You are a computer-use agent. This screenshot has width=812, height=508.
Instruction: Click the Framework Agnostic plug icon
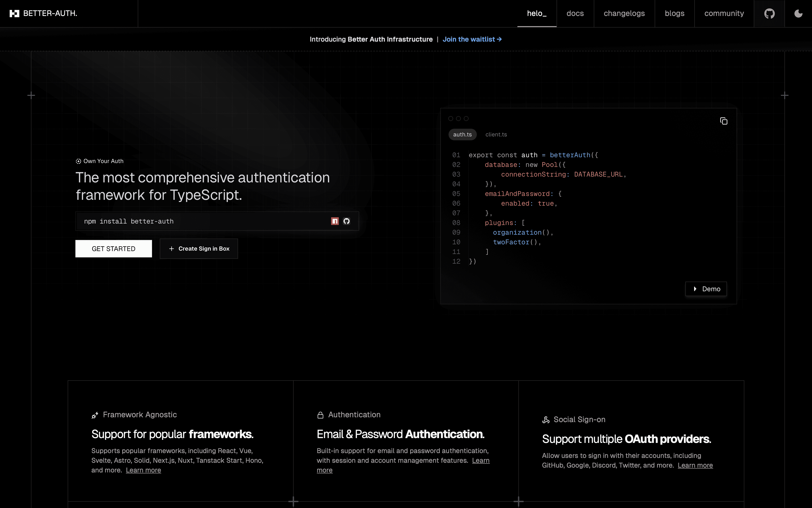click(x=95, y=415)
